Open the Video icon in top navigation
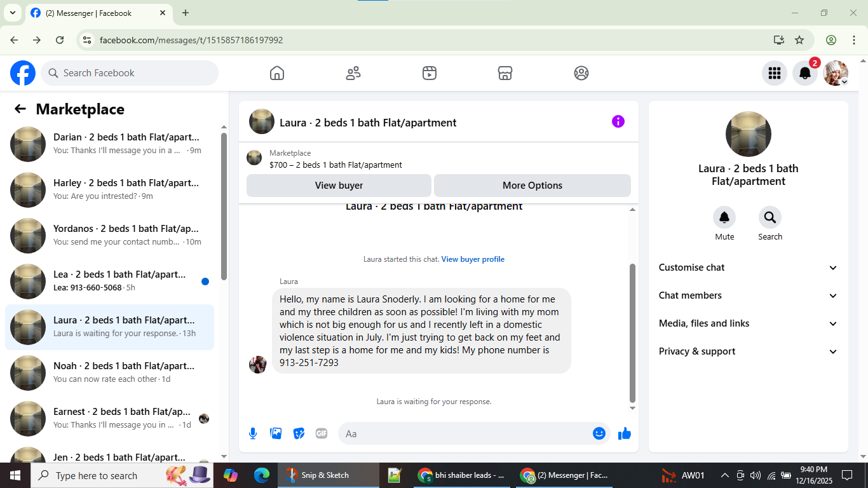The width and height of the screenshot is (868, 488). click(x=430, y=73)
